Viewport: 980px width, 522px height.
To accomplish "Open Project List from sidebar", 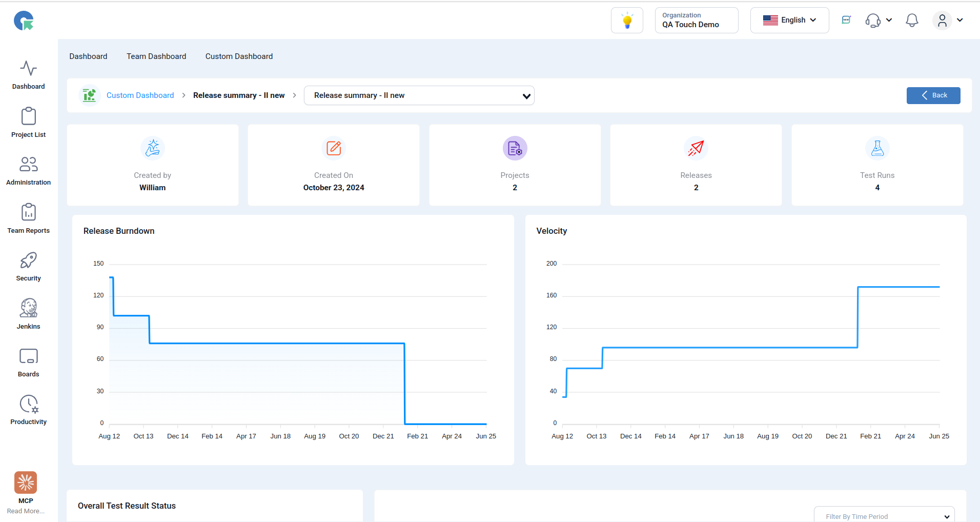I will click(x=28, y=116).
